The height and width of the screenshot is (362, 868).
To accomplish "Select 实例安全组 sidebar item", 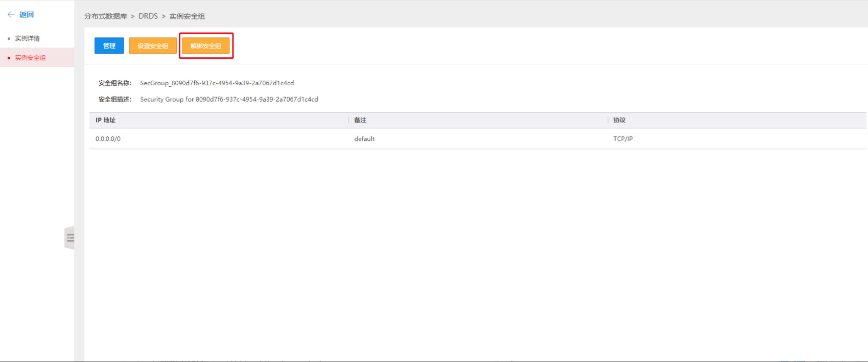I will point(30,58).
